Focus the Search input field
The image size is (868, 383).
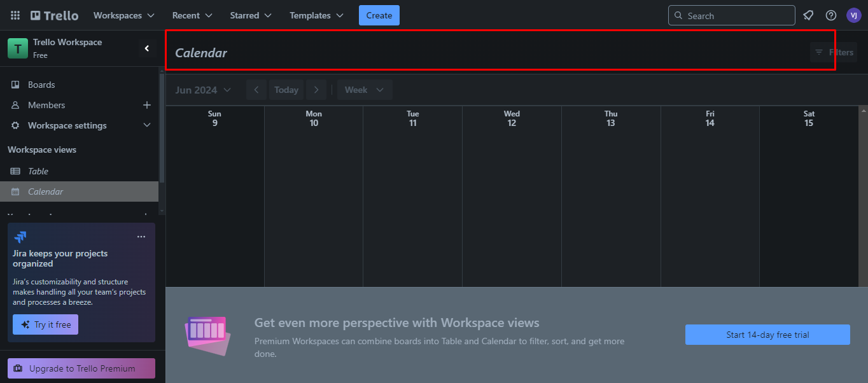click(732, 15)
